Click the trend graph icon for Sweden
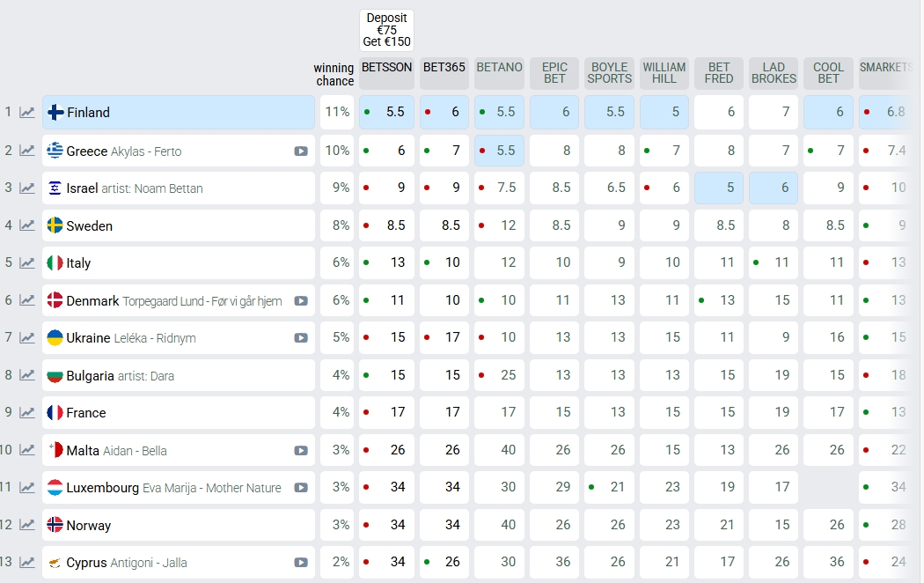 point(27,225)
